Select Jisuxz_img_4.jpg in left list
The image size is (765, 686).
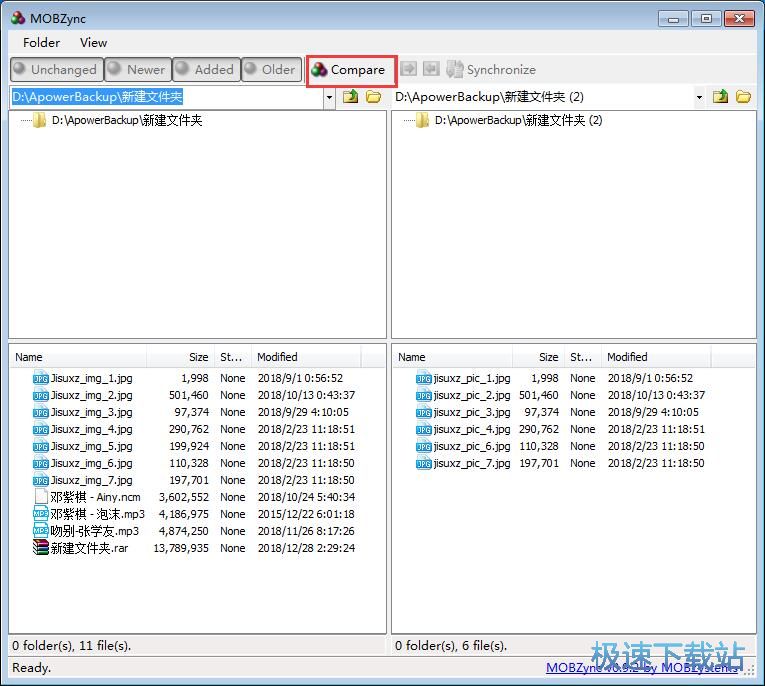pyautogui.click(x=91, y=429)
